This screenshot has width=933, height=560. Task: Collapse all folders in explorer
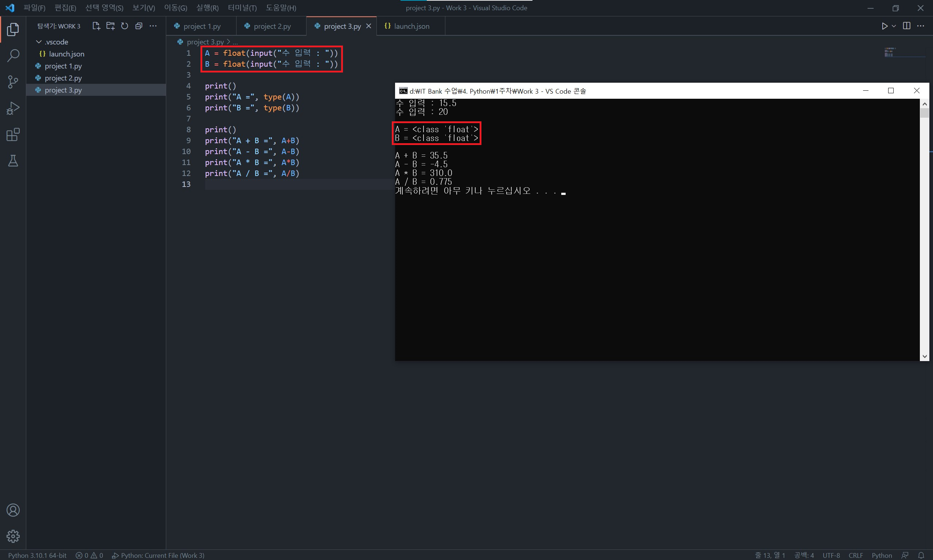click(x=139, y=26)
